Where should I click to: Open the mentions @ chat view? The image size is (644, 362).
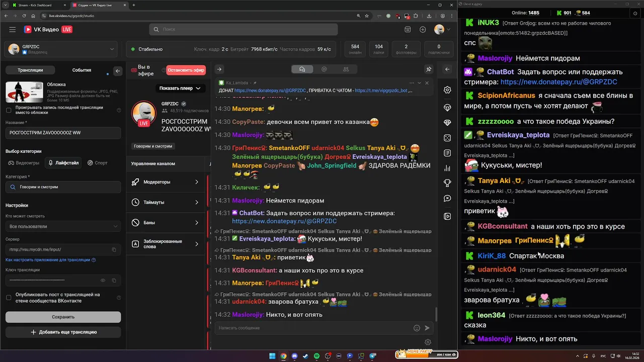click(324, 69)
